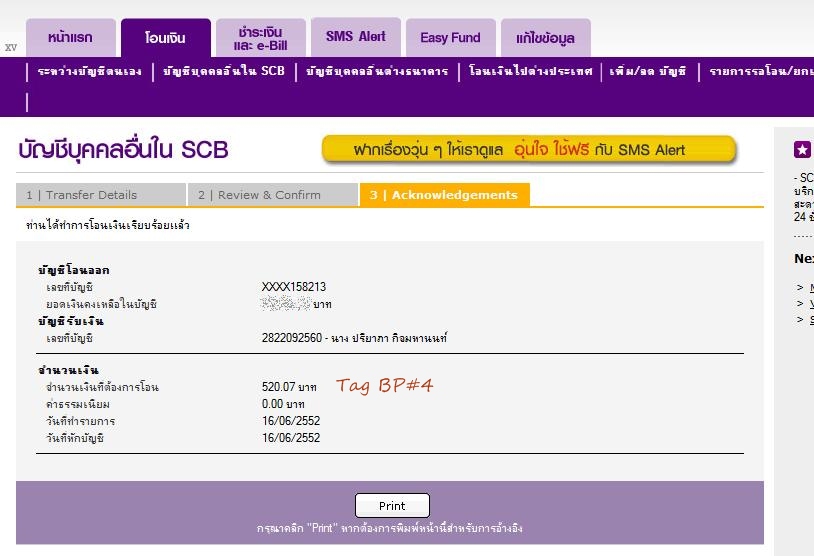
Task: Click the 520.07 บาท transfer amount
Action: 289,387
